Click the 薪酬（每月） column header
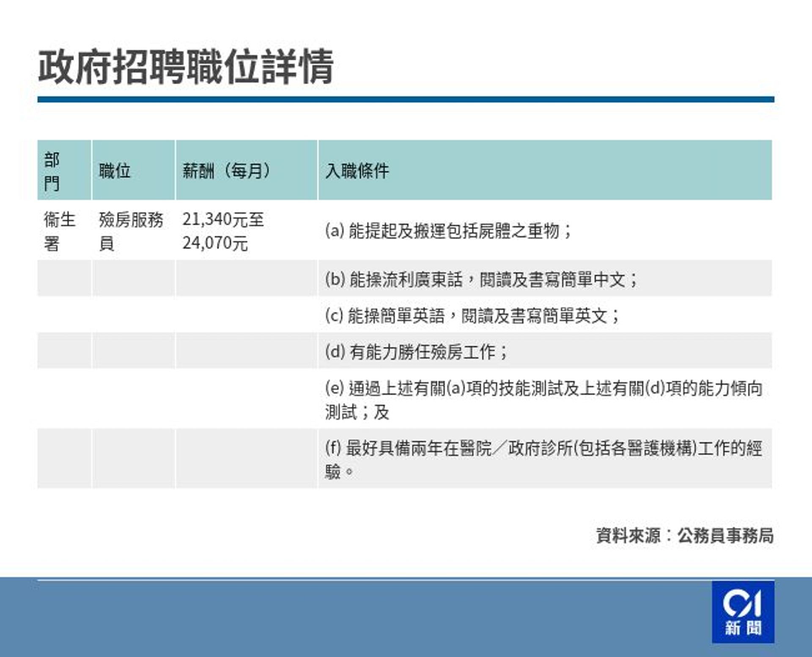The width and height of the screenshot is (812, 657). 226,171
